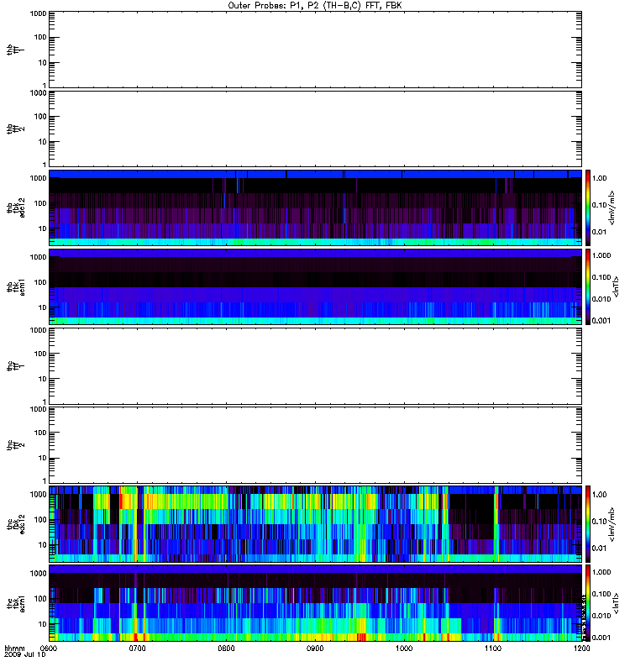Select the 1100 time axis label
The image size is (630, 672).
(493, 648)
